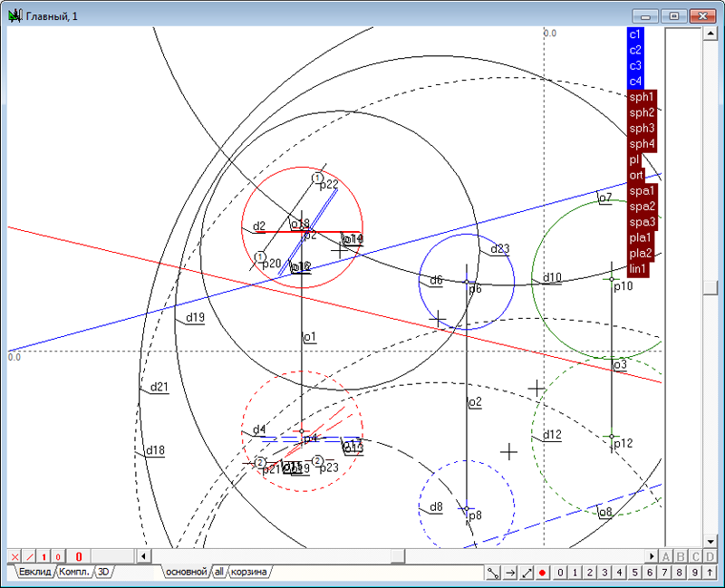Click the d23 arc label
The image size is (725, 588).
coord(500,249)
